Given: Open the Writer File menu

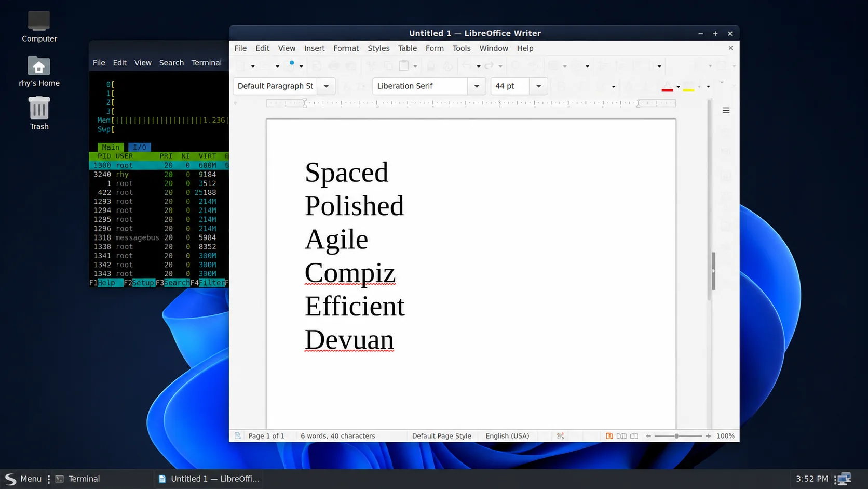Looking at the screenshot, I should click(240, 48).
